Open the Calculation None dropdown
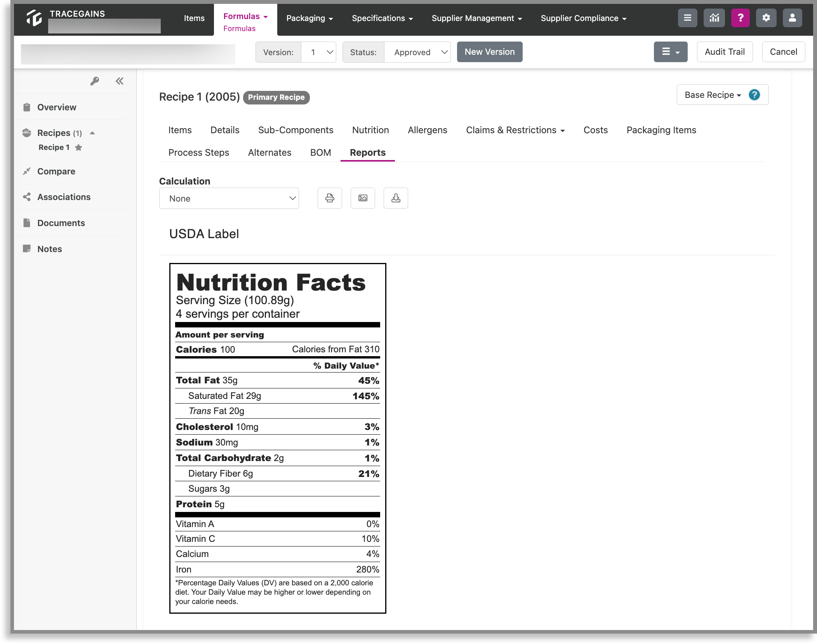 click(x=229, y=198)
